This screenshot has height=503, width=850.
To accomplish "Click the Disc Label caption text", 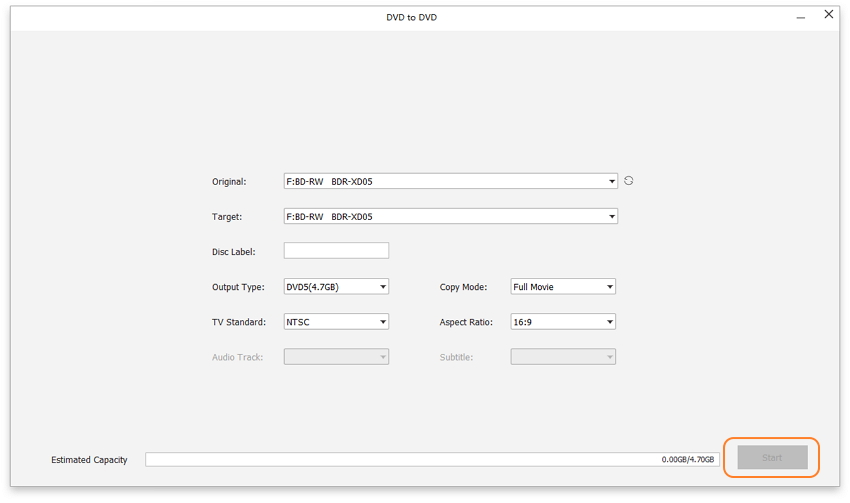I will click(x=233, y=252).
